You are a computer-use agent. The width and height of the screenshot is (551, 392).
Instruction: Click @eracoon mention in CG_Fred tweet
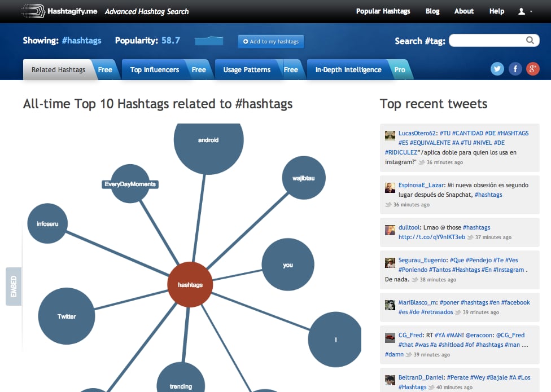point(480,335)
